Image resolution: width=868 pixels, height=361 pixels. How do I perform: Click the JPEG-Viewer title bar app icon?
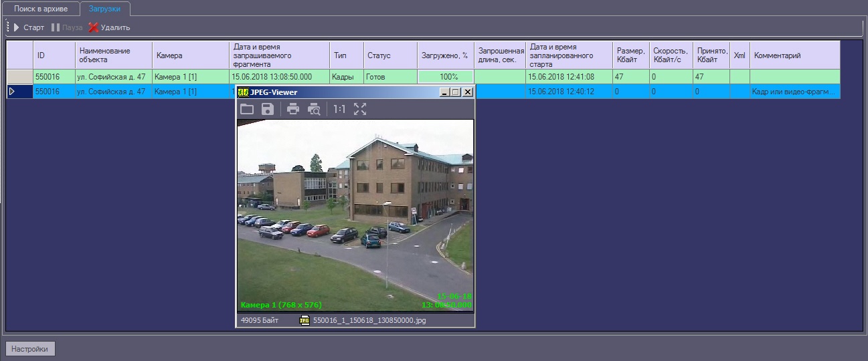(244, 92)
